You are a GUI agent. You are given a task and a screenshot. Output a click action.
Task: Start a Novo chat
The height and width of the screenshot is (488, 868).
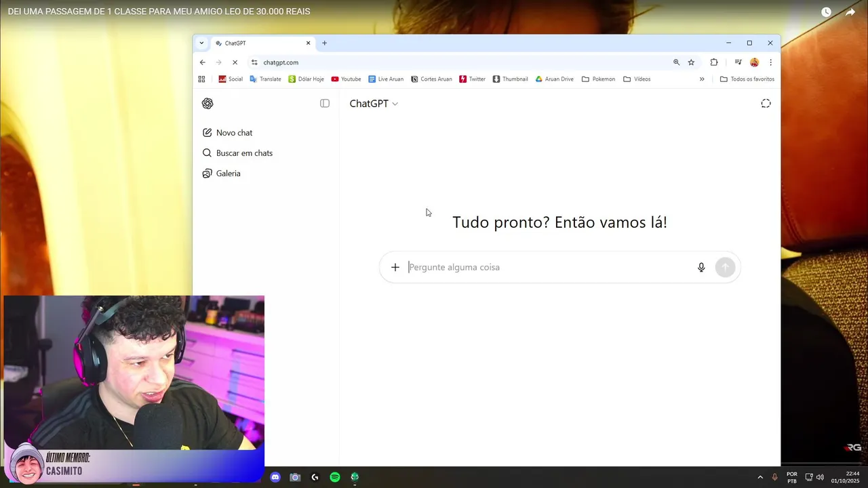[228, 133]
